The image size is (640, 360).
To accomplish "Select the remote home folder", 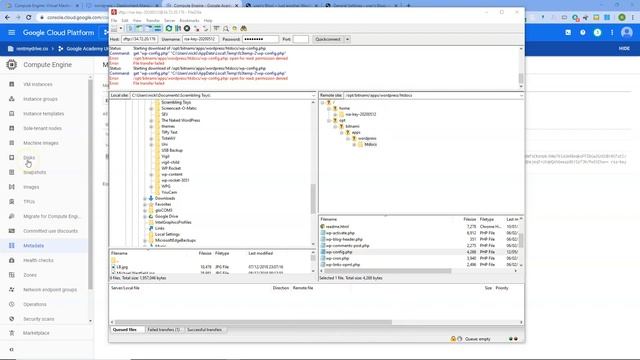I will [344, 108].
